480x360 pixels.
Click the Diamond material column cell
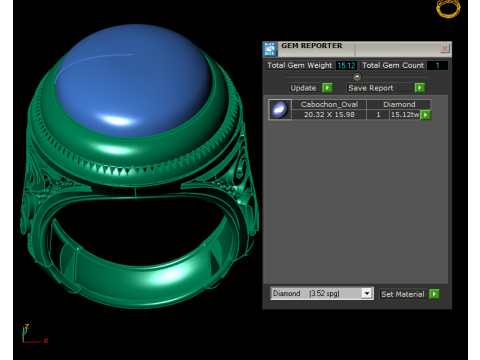[x=399, y=104]
